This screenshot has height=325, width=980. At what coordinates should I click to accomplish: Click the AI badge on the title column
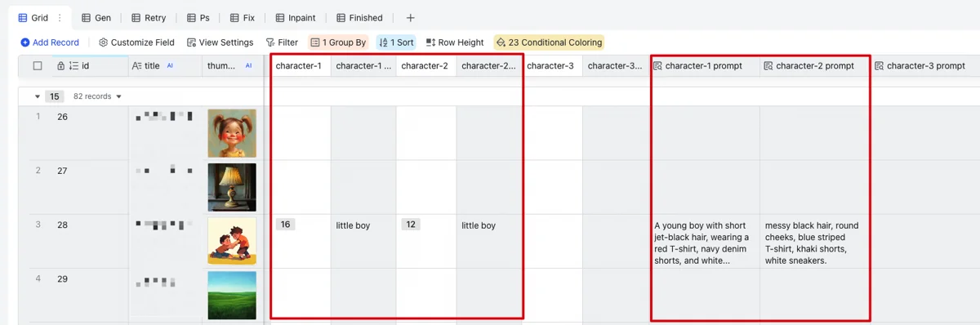click(170, 65)
